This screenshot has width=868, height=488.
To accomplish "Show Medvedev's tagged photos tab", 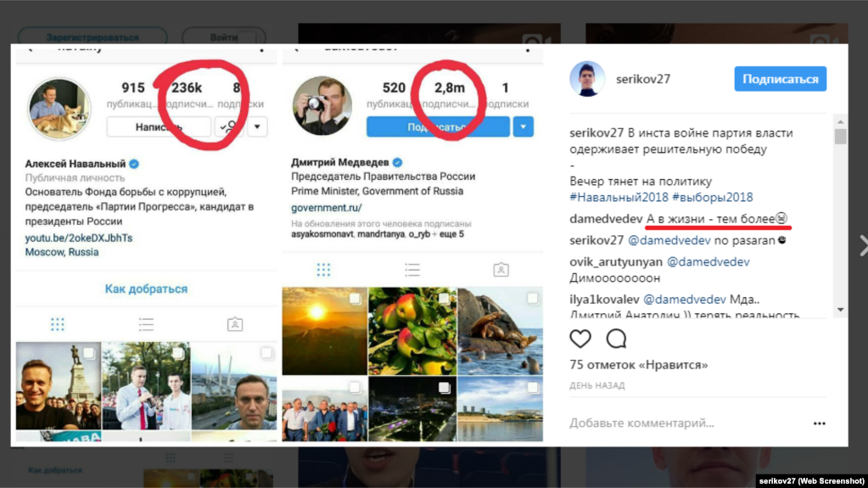I will (x=501, y=270).
